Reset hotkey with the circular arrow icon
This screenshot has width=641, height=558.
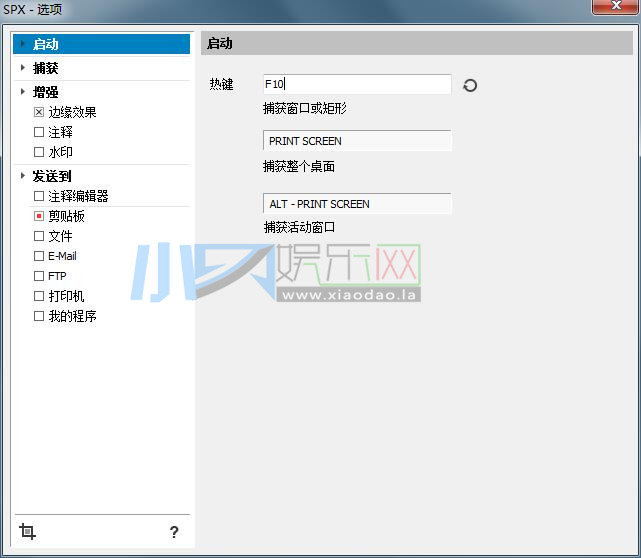(470, 86)
